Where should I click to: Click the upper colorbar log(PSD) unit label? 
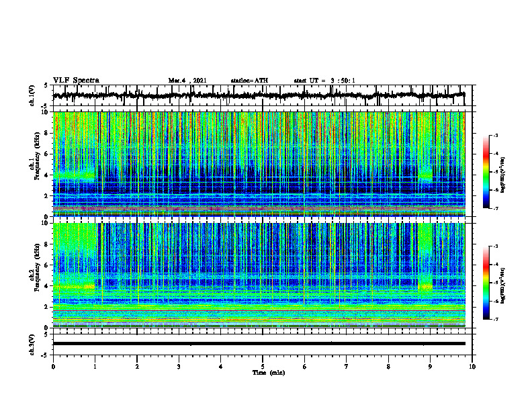[503, 175]
